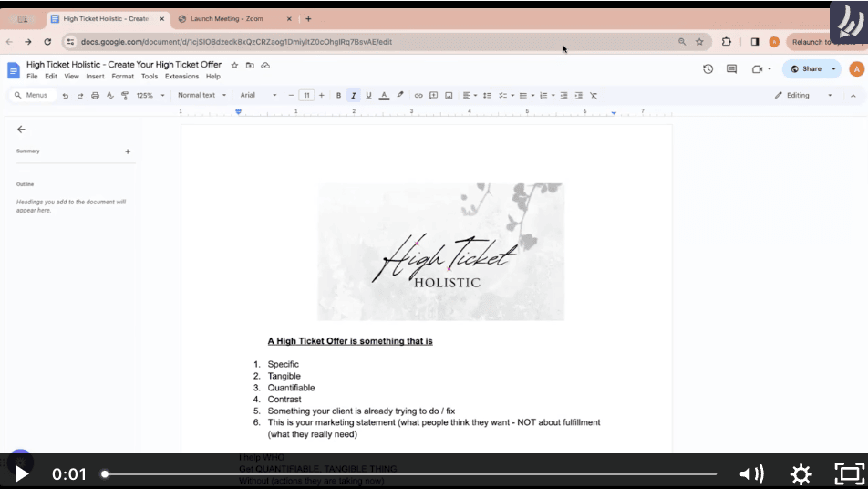868x489 pixels.
Task: Move document to folder icon
Action: 250,66
